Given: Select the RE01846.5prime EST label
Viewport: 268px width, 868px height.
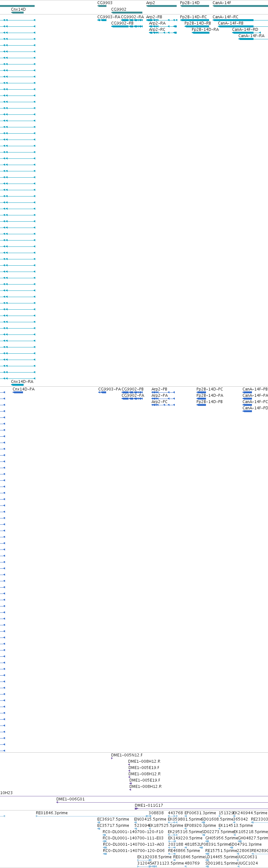Looking at the screenshot, I should tap(189, 857).
